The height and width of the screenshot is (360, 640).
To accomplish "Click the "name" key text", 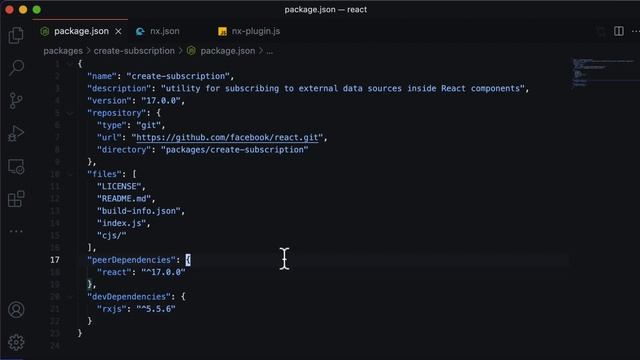I will point(102,76).
